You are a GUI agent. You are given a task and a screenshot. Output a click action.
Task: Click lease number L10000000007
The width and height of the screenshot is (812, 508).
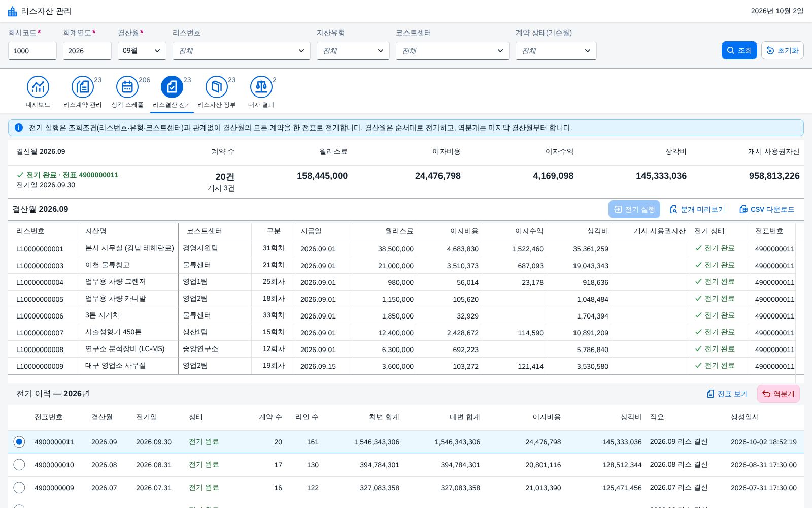pyautogui.click(x=40, y=333)
